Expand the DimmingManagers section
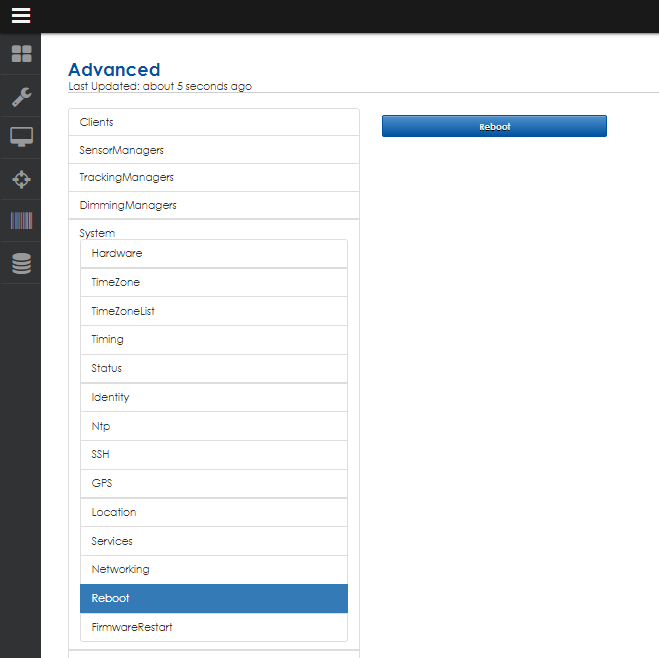 (x=213, y=205)
